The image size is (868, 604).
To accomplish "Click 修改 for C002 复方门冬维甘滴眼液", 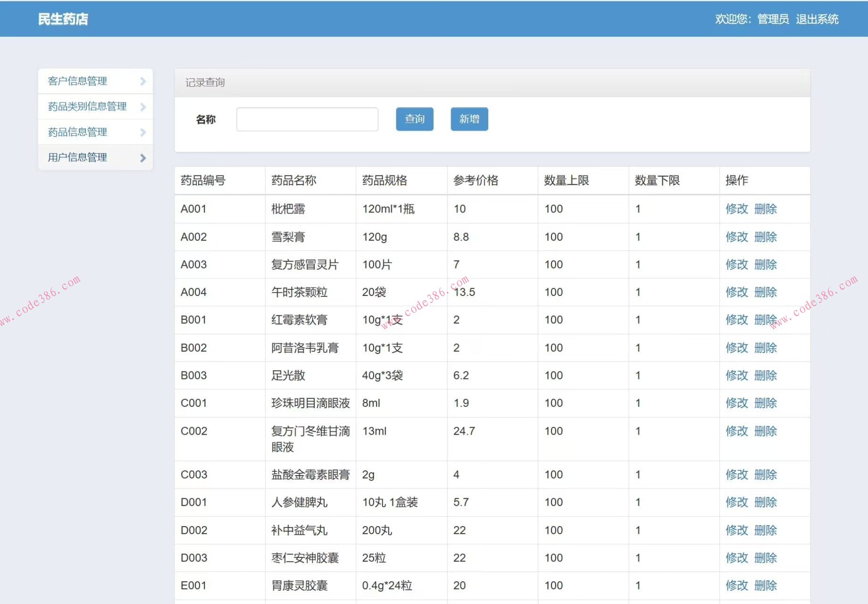I will point(736,431).
